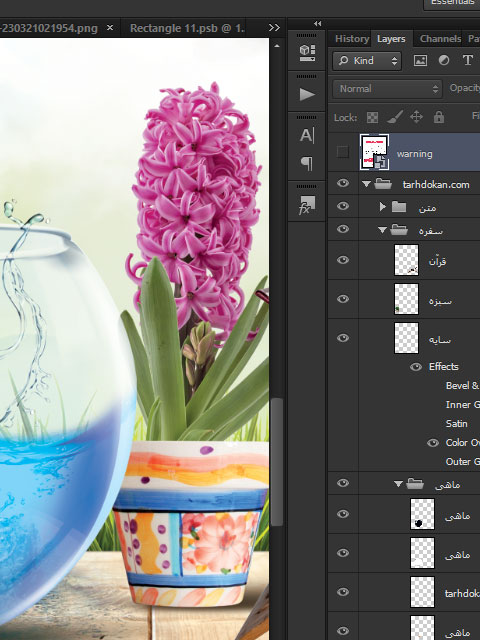This screenshot has width=480, height=640.
Task: Open the Paragraph panel icon
Action: point(307,163)
